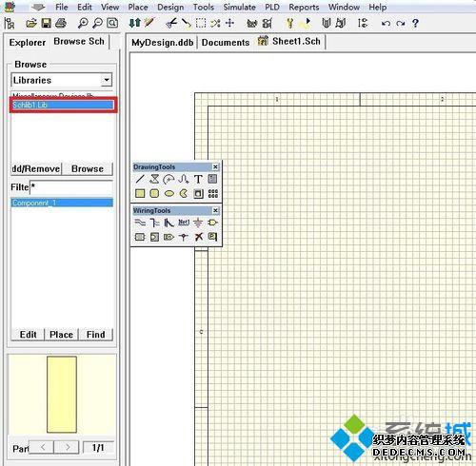Activate the Place Wire tool in WiringTools
This screenshot has width=476, height=466.
[140, 223]
